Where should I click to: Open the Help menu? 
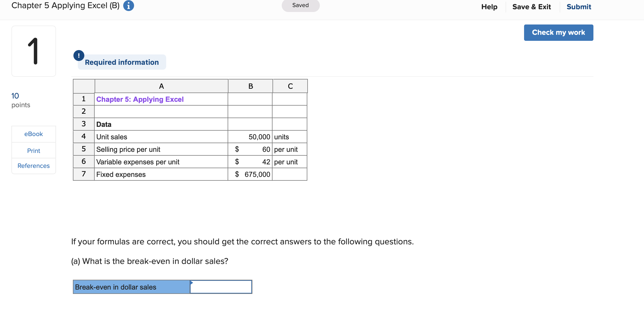(489, 7)
